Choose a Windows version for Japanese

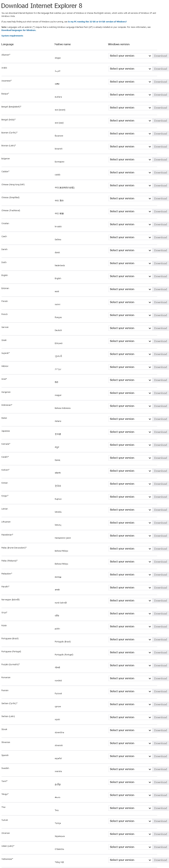point(130,432)
